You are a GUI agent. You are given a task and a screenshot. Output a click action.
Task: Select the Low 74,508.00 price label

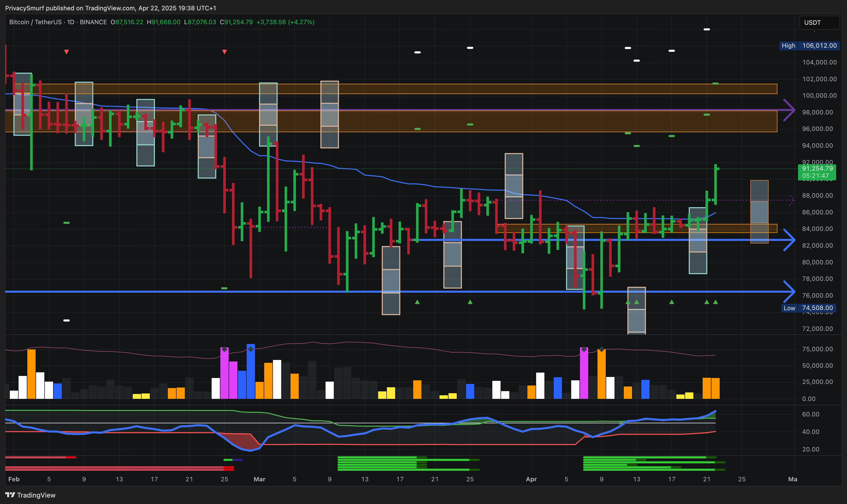click(809, 308)
